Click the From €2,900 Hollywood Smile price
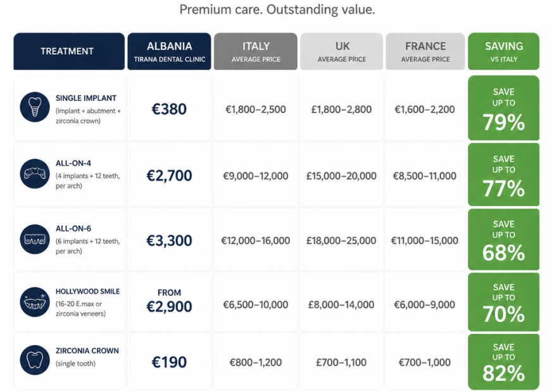 [169, 301]
